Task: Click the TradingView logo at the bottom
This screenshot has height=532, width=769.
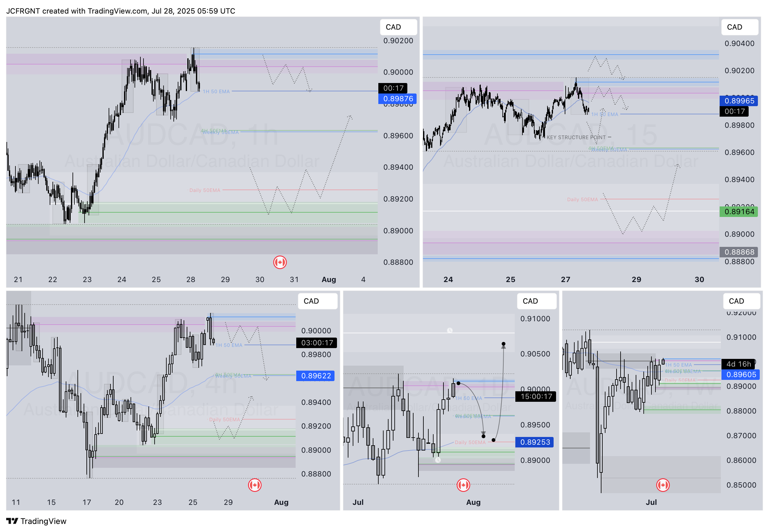Action: (x=36, y=521)
